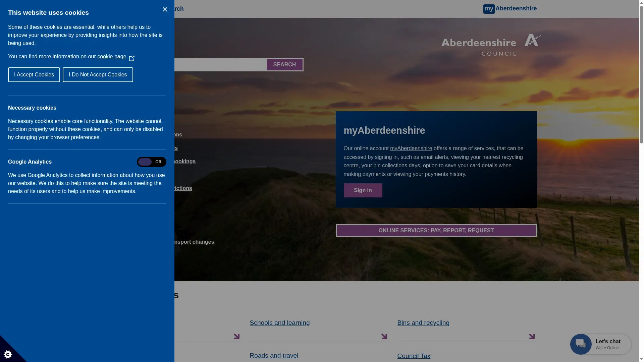Click the 'Necessary cookies' heading text
644x362 pixels.
[32, 108]
